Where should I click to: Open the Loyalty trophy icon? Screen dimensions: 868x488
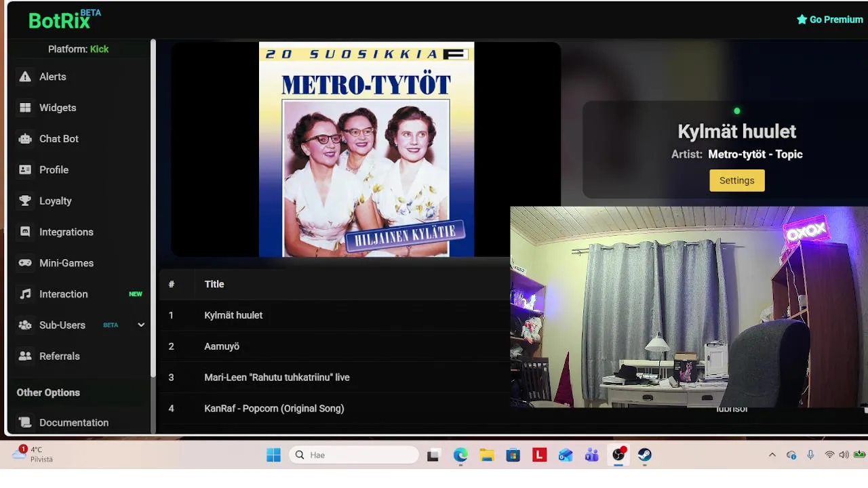[25, 201]
